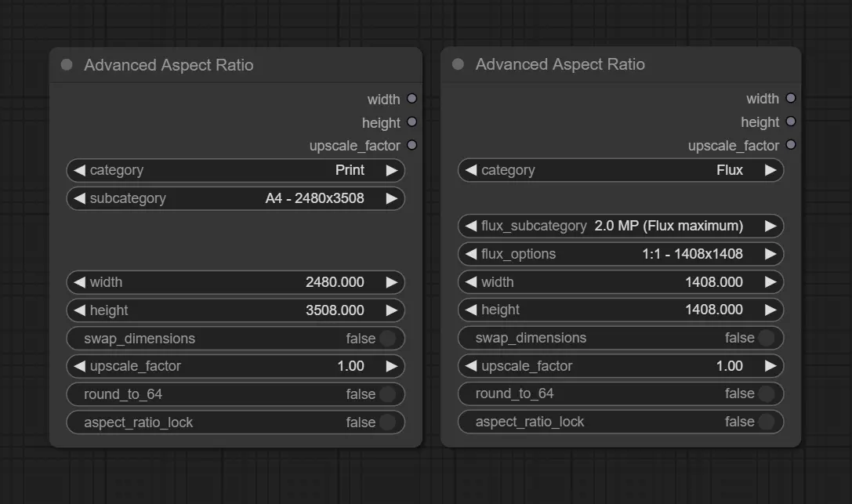Select next subcategory after A4 with right arrow
The image size is (852, 504).
(x=392, y=198)
